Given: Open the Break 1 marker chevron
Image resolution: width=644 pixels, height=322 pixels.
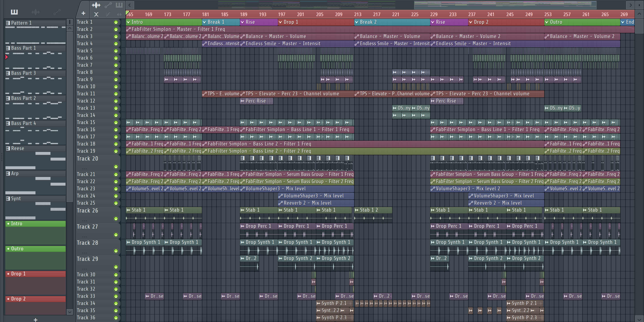Looking at the screenshot, I should pos(205,22).
